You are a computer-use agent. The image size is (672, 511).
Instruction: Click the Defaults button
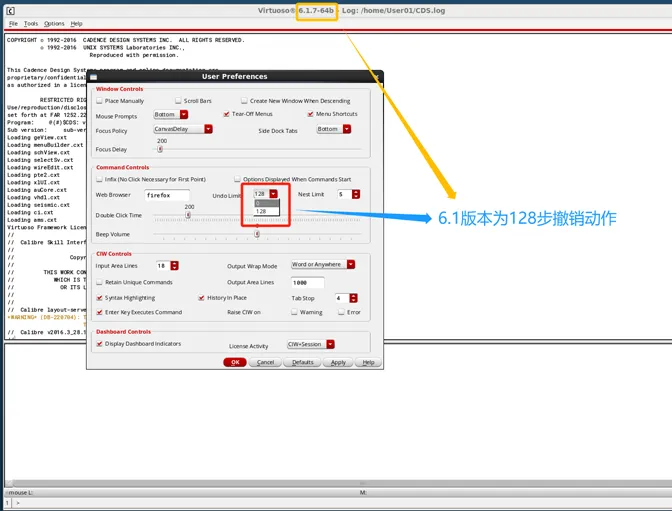point(302,362)
